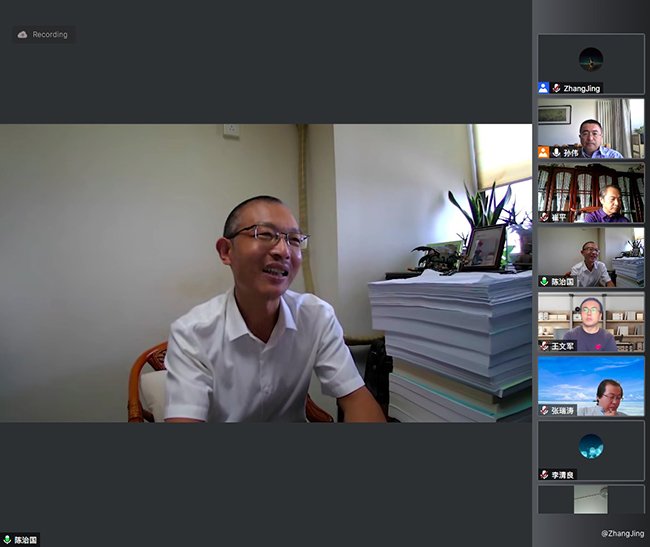This screenshot has height=547, width=650.
Task: Click the "Recording" status text
Action: tap(50, 34)
